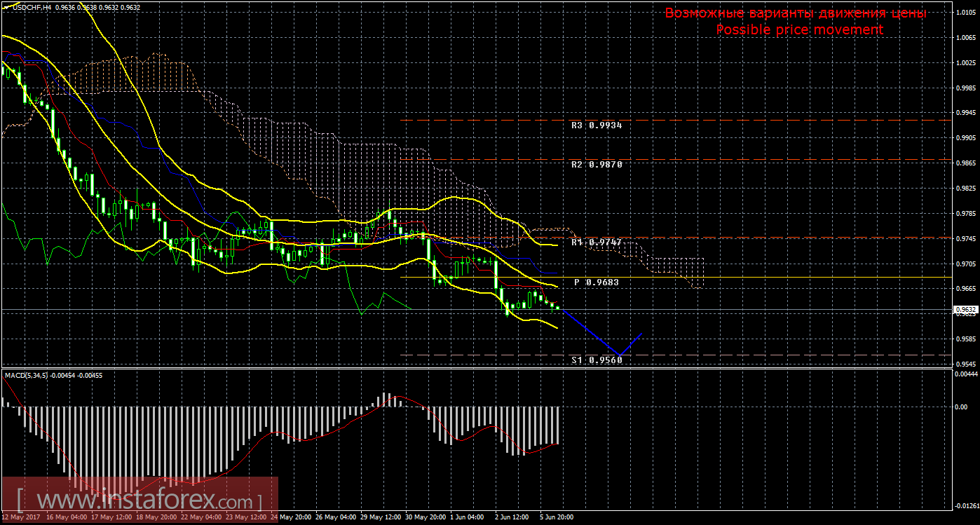The image size is (980, 525).
Task: Click 0.9905 on the price scale
Action: 965,138
